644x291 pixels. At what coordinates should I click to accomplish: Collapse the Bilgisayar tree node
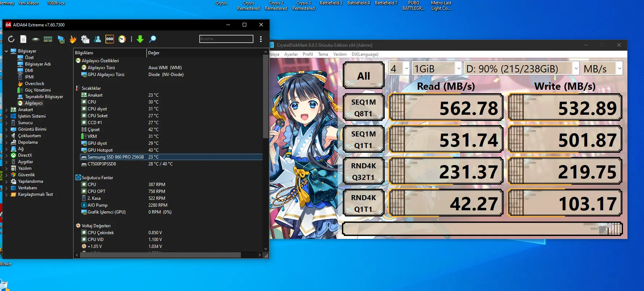click(x=7, y=51)
